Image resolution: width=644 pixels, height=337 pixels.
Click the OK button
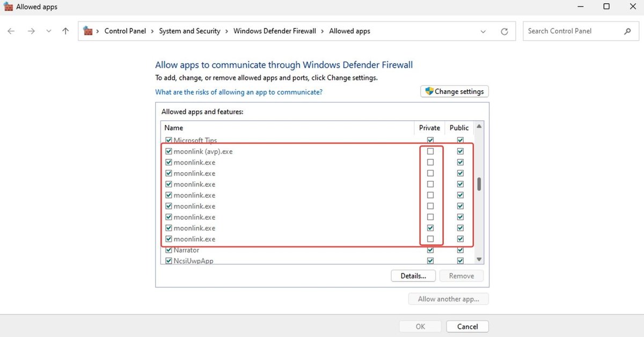420,326
